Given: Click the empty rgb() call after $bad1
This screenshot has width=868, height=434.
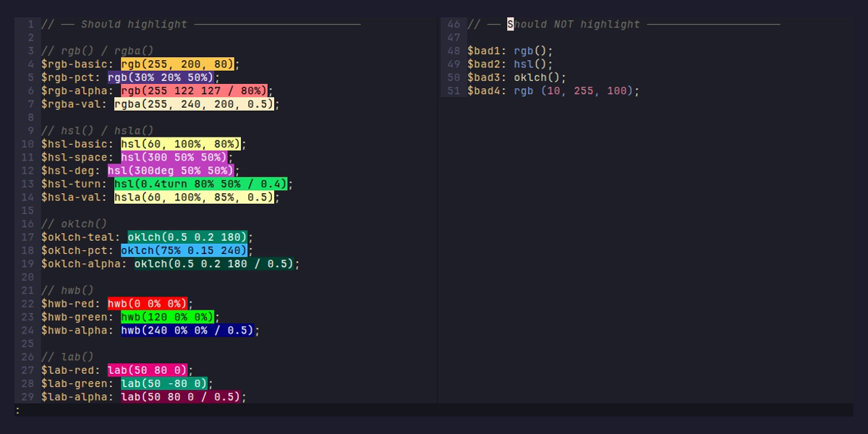Looking at the screenshot, I should pyautogui.click(x=531, y=51).
